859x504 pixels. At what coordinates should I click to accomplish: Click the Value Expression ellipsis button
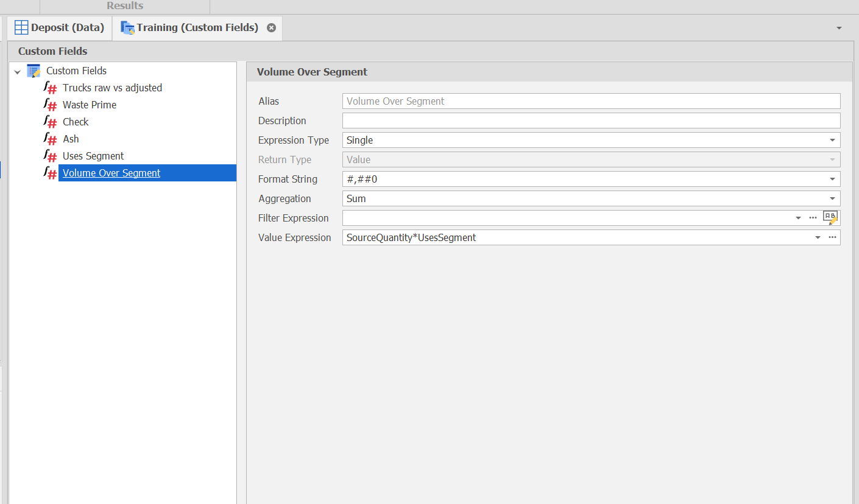(832, 237)
